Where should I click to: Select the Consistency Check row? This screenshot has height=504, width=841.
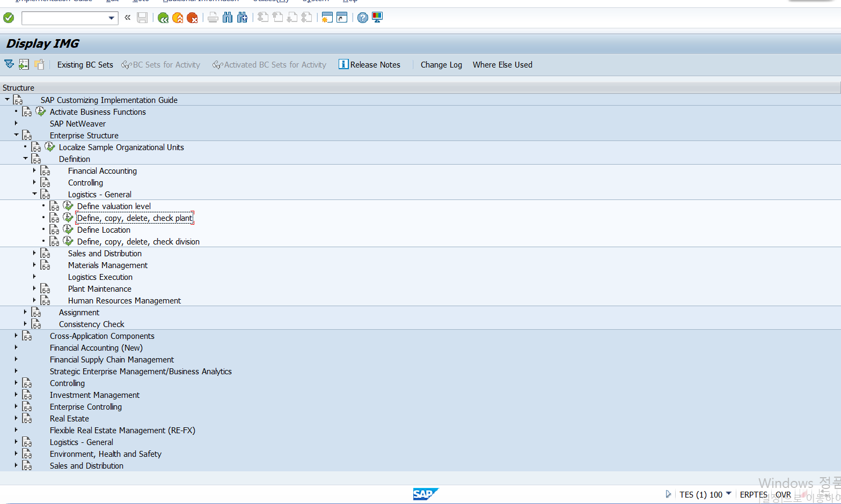91,324
